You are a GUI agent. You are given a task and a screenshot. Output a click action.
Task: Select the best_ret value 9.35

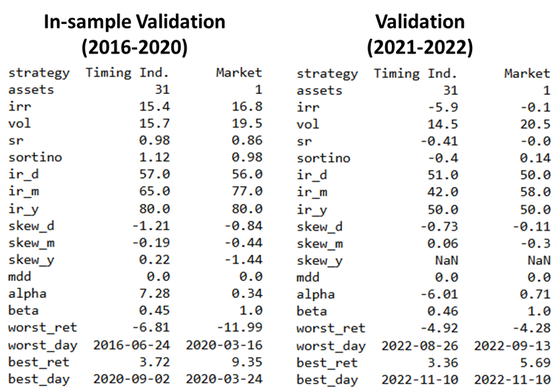[247, 362]
